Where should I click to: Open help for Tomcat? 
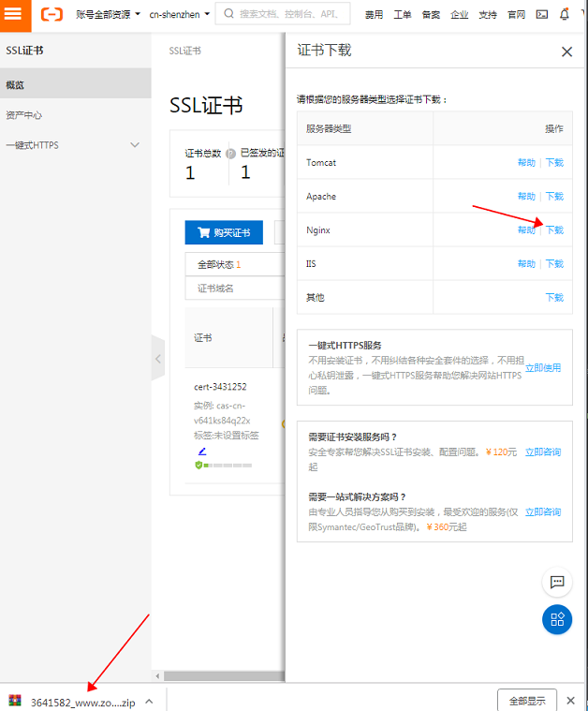tap(526, 162)
